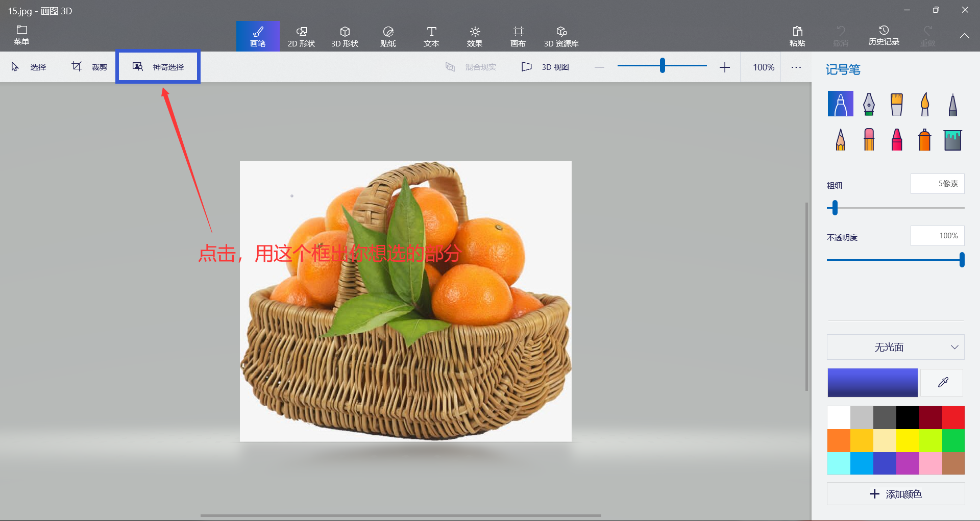
Task: Zoom in with the plus button
Action: [x=724, y=67]
